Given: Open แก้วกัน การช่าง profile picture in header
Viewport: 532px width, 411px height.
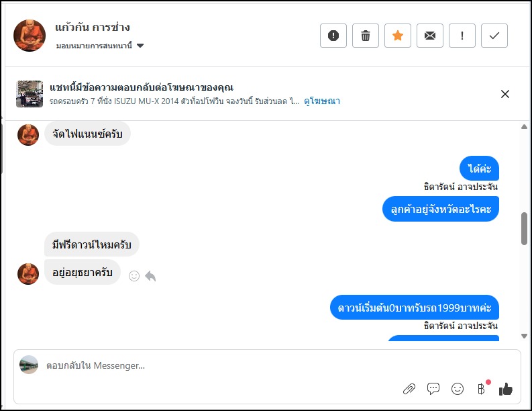Looking at the screenshot, I should click(x=30, y=36).
